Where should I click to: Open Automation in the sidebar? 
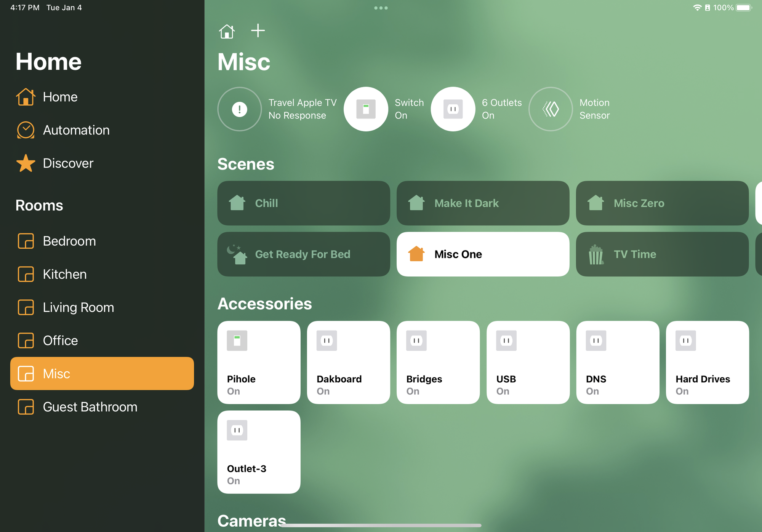[x=76, y=130]
